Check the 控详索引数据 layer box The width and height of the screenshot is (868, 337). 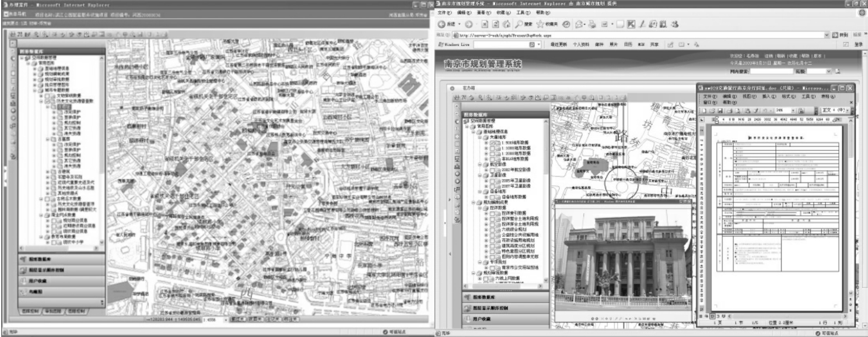coord(494,213)
